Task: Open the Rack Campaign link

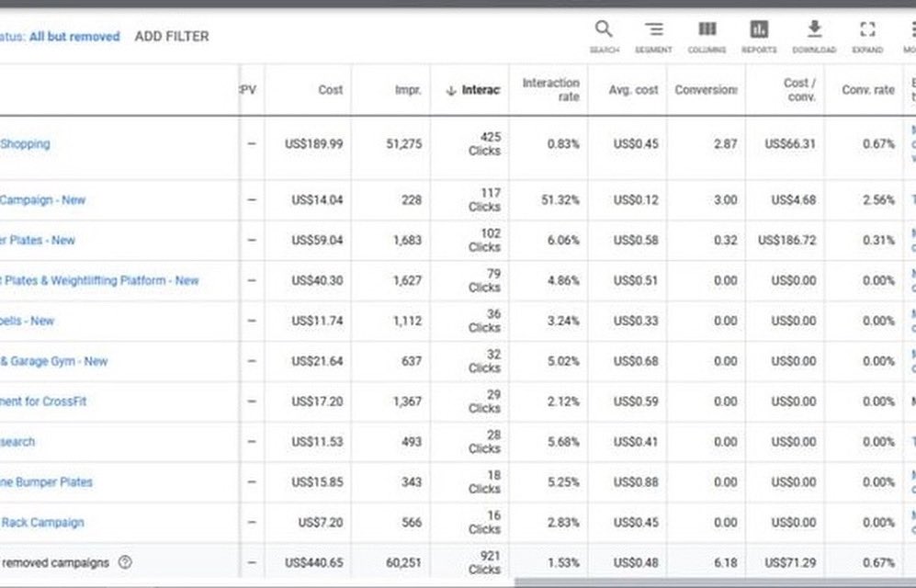Action: click(42, 522)
